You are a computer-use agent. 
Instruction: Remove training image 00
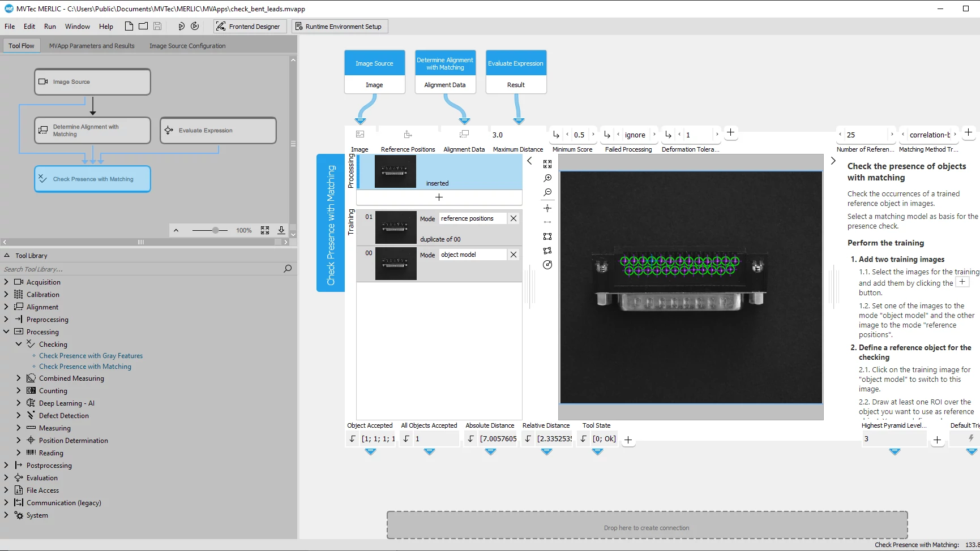[x=513, y=255]
